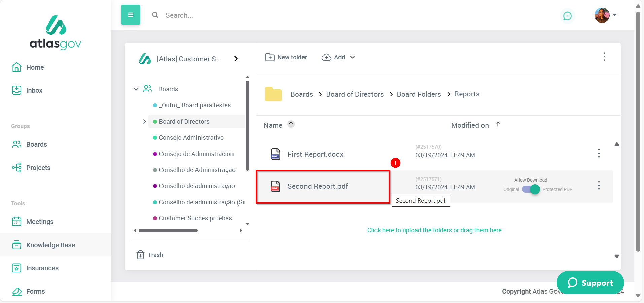The image size is (644, 303).
Task: Click the tree panel horizontal scrollbar
Action: [x=168, y=231]
